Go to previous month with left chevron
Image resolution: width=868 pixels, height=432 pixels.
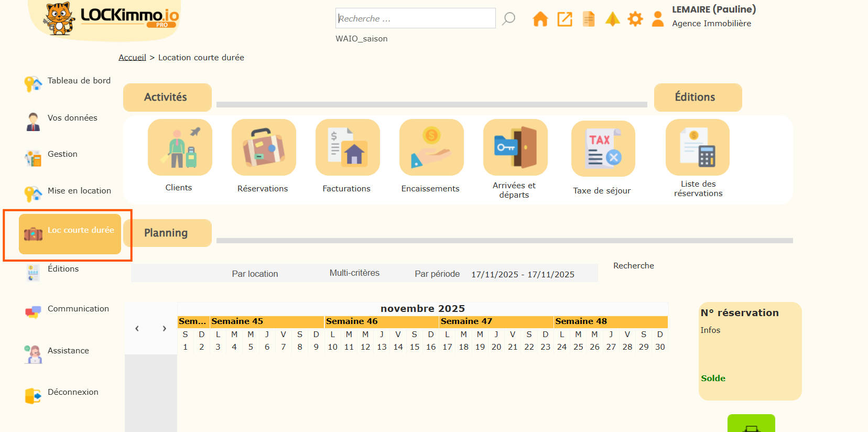(x=137, y=329)
